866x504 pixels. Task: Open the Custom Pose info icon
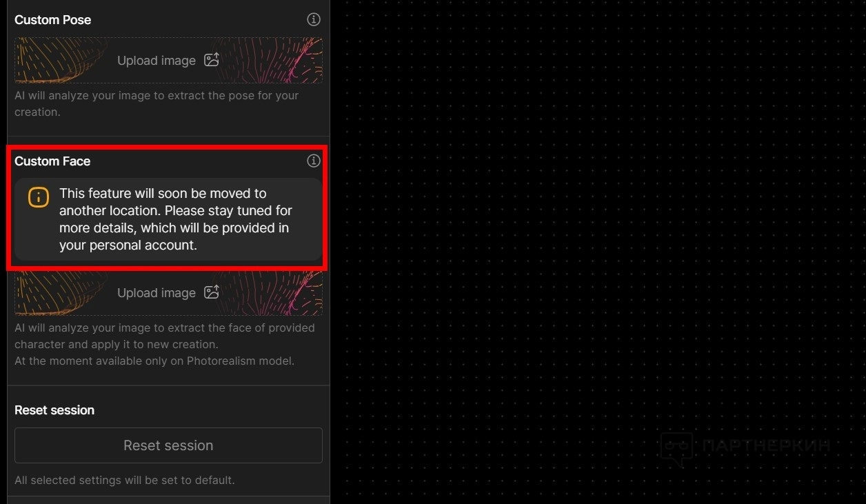(x=314, y=19)
